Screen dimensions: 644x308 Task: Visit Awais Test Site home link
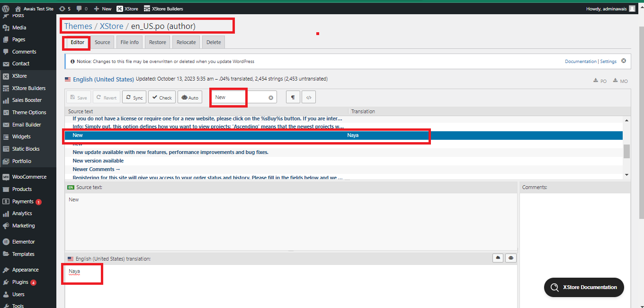34,9
